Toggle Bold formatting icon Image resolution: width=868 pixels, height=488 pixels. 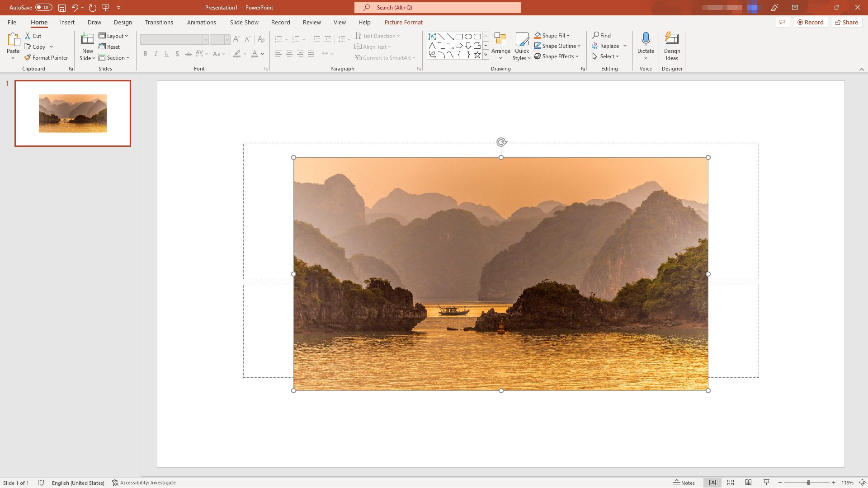tap(146, 54)
